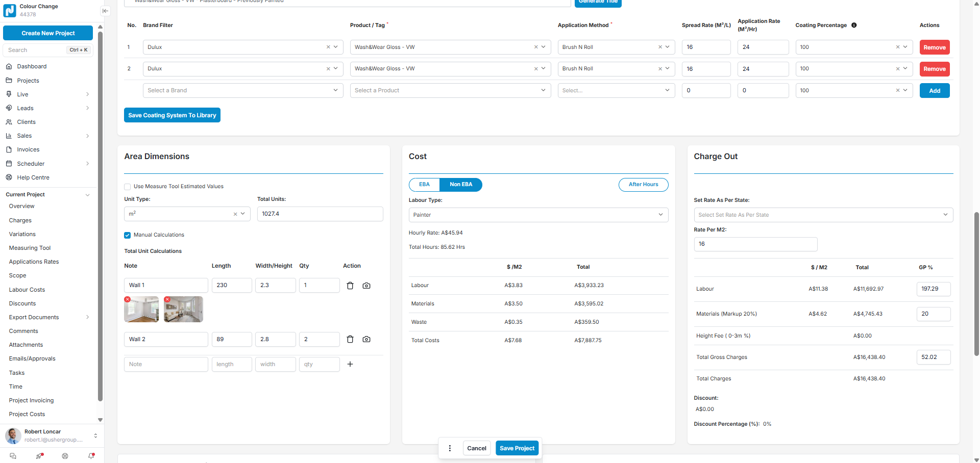Open the three-dot menu beside Cancel

pyautogui.click(x=450, y=448)
